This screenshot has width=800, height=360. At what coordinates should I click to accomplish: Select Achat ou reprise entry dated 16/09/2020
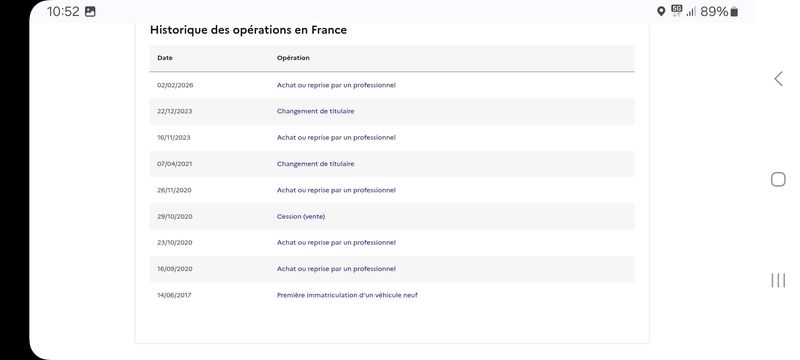392,269
